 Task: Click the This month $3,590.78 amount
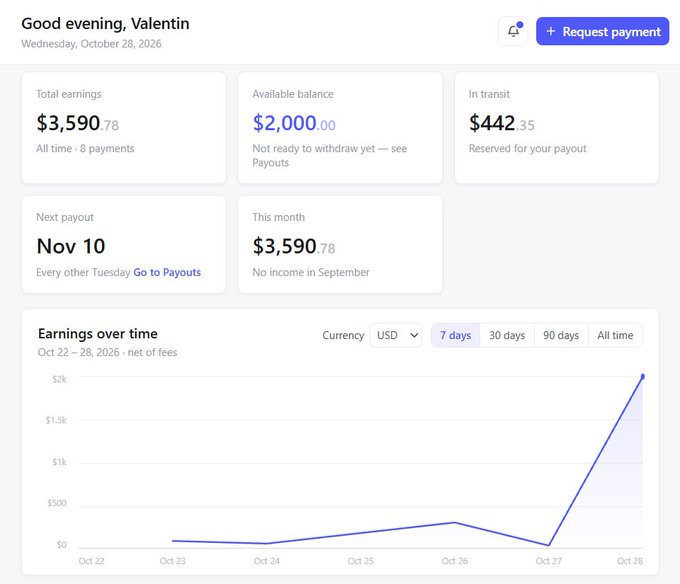(294, 246)
